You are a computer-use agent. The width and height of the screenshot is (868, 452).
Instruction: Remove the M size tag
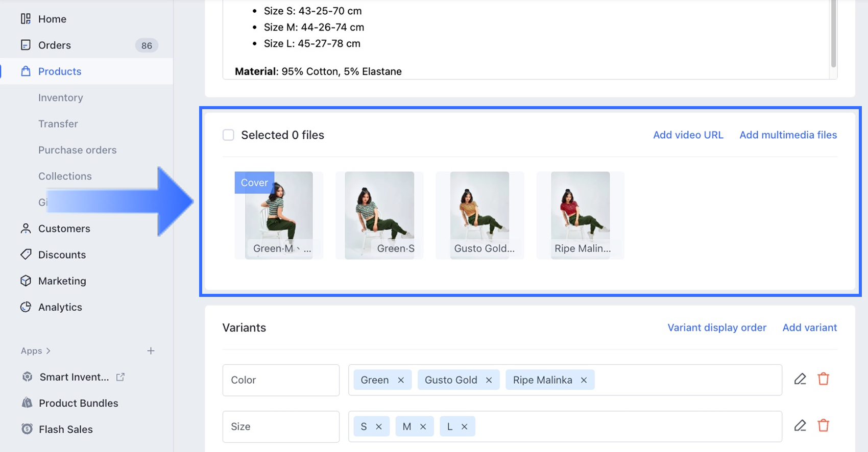(x=423, y=426)
